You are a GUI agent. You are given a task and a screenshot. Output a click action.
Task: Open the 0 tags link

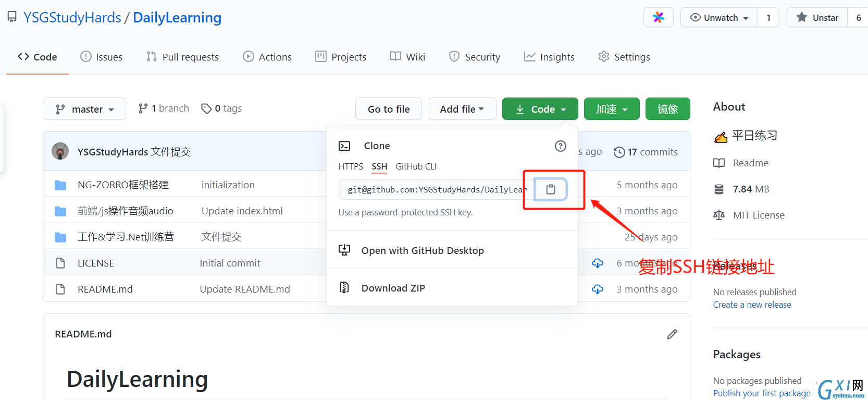(221, 108)
